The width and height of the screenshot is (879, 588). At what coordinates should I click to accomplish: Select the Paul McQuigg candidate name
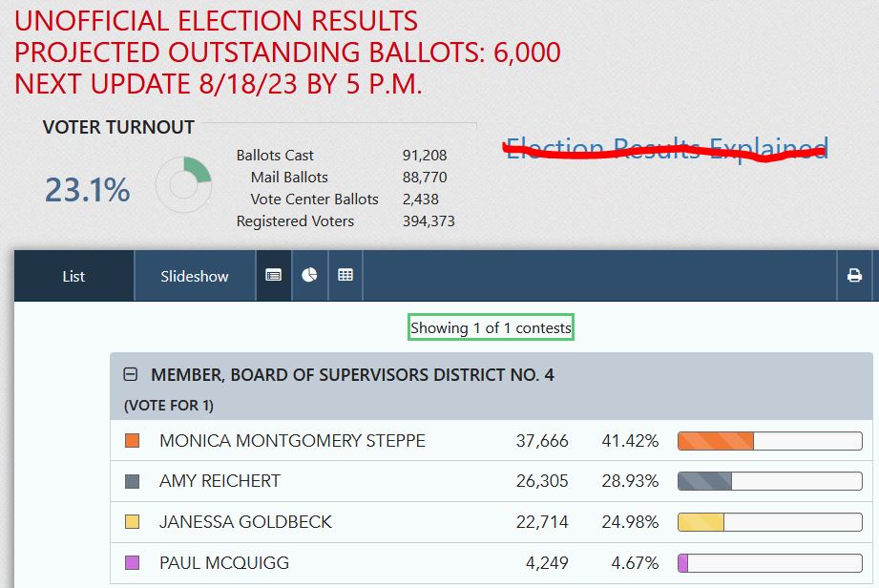(224, 563)
